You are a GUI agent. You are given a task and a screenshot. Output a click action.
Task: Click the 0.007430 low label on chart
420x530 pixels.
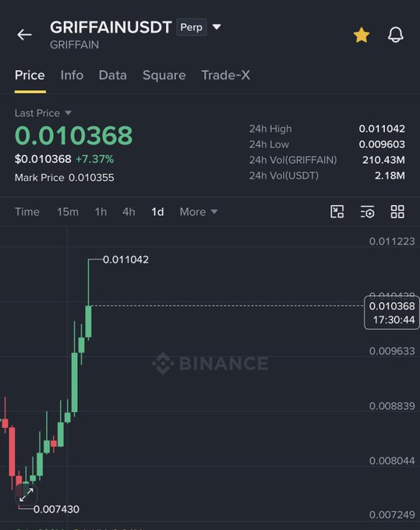[56, 509]
